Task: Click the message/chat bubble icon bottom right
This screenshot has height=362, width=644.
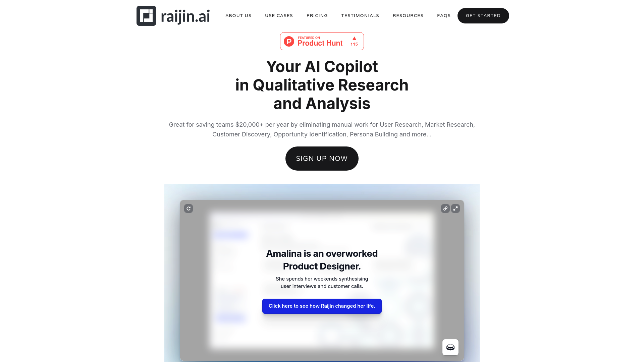Action: point(450,347)
